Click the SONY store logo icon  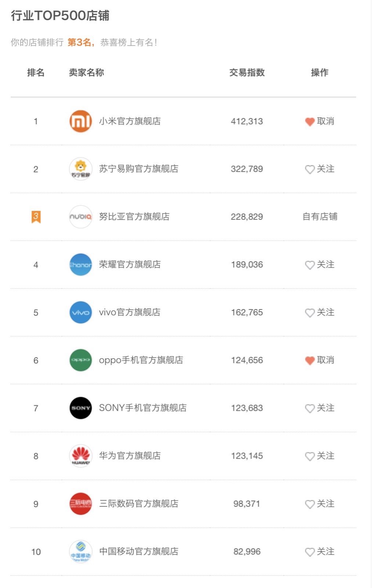tap(80, 408)
